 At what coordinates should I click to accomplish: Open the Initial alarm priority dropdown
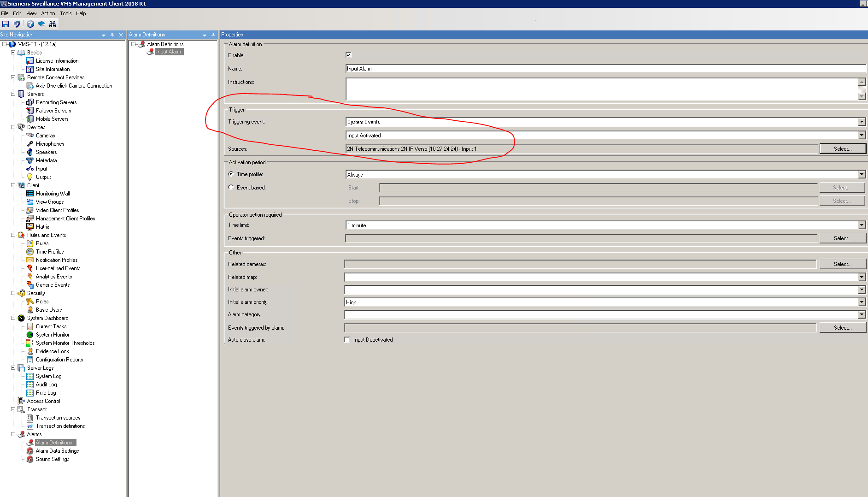tap(862, 302)
